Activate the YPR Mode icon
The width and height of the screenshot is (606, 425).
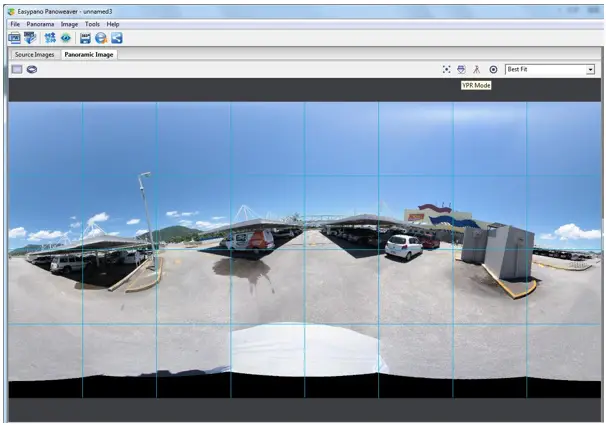(x=461, y=69)
